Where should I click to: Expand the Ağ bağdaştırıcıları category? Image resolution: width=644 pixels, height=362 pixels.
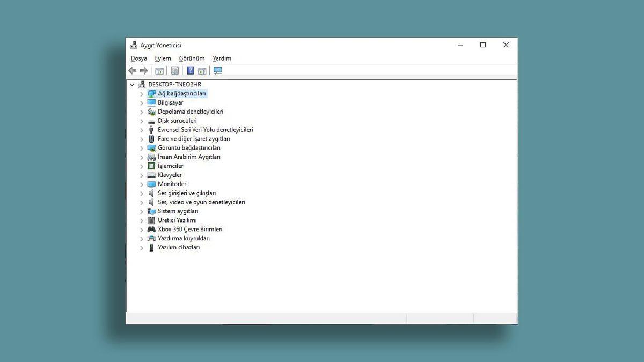click(141, 93)
